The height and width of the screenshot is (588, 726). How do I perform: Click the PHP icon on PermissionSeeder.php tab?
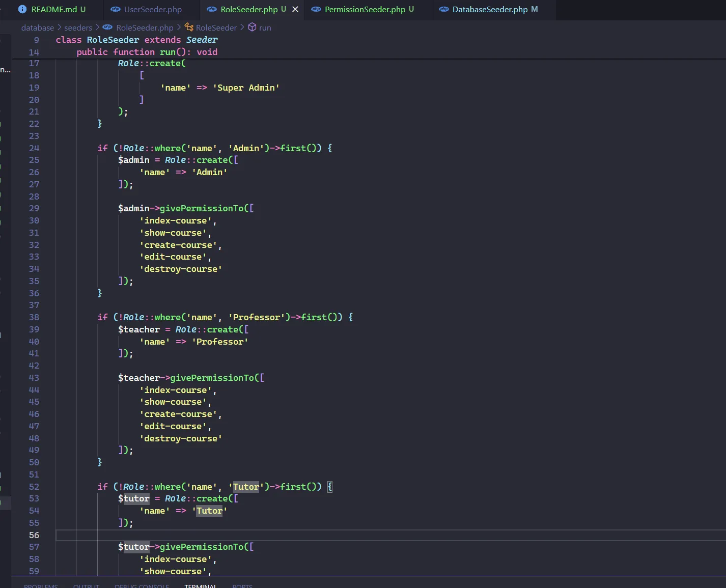click(316, 9)
